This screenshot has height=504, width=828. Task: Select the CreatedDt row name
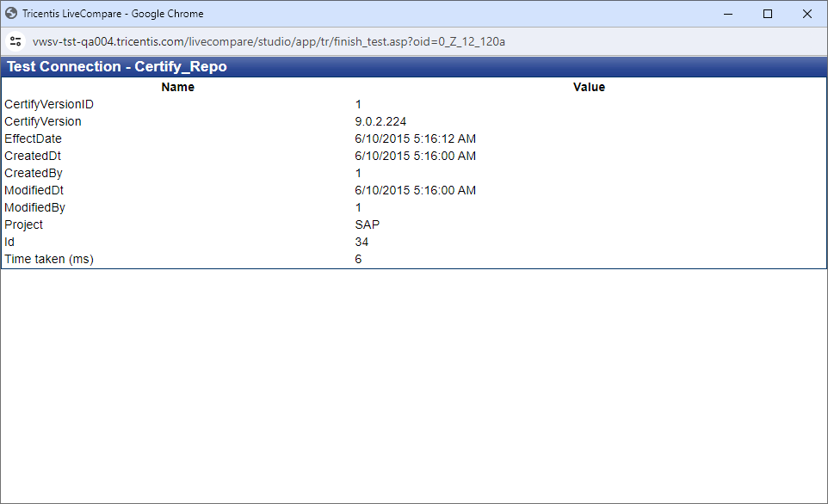click(33, 156)
